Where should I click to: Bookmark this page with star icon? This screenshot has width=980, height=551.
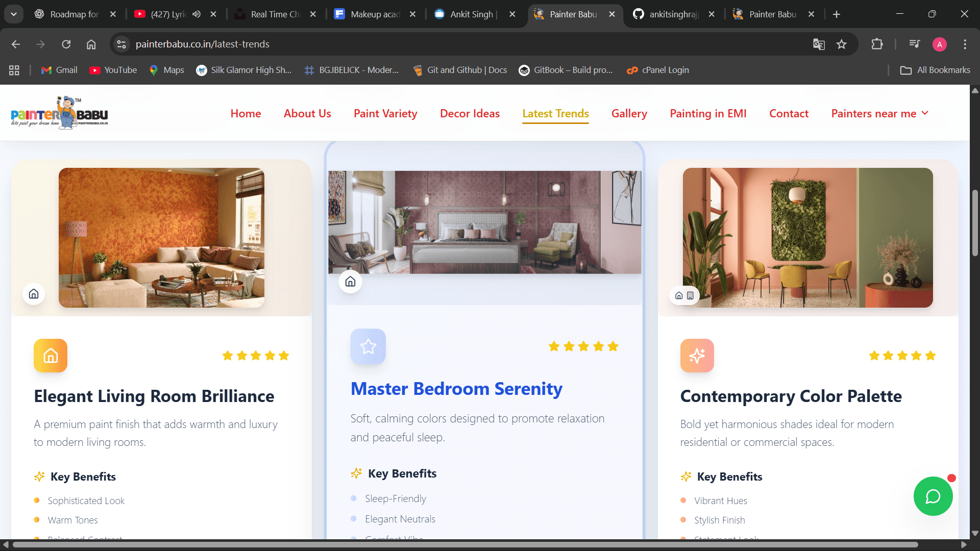[842, 44]
